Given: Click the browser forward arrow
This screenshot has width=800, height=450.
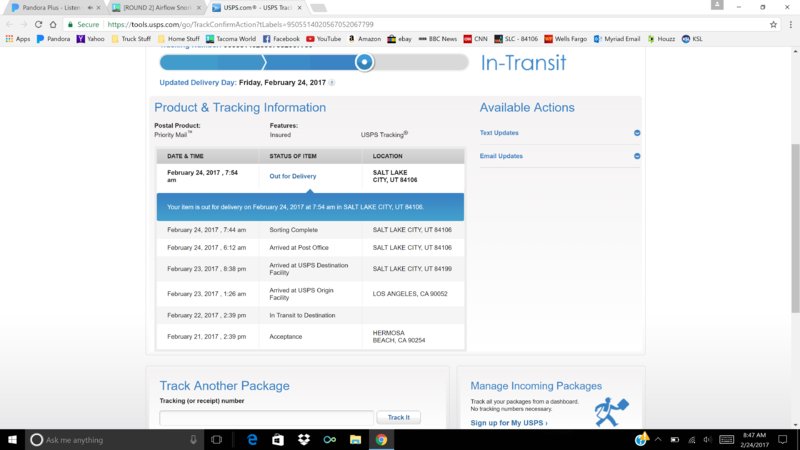Looking at the screenshot, I should 23,24.
